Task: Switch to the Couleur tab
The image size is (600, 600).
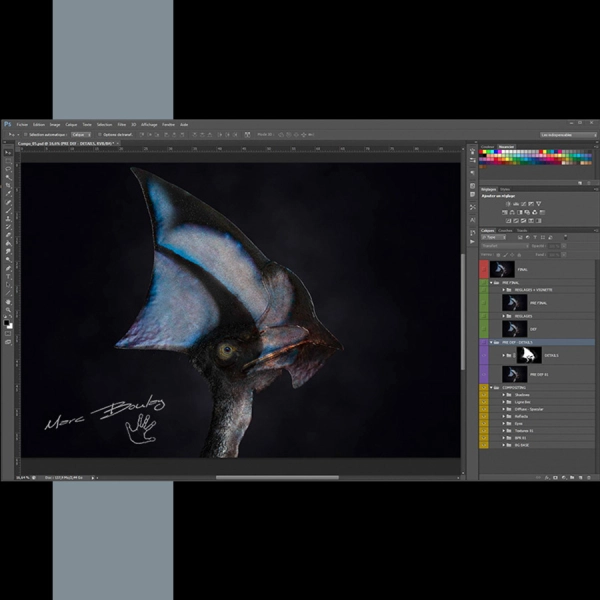Action: [488, 147]
